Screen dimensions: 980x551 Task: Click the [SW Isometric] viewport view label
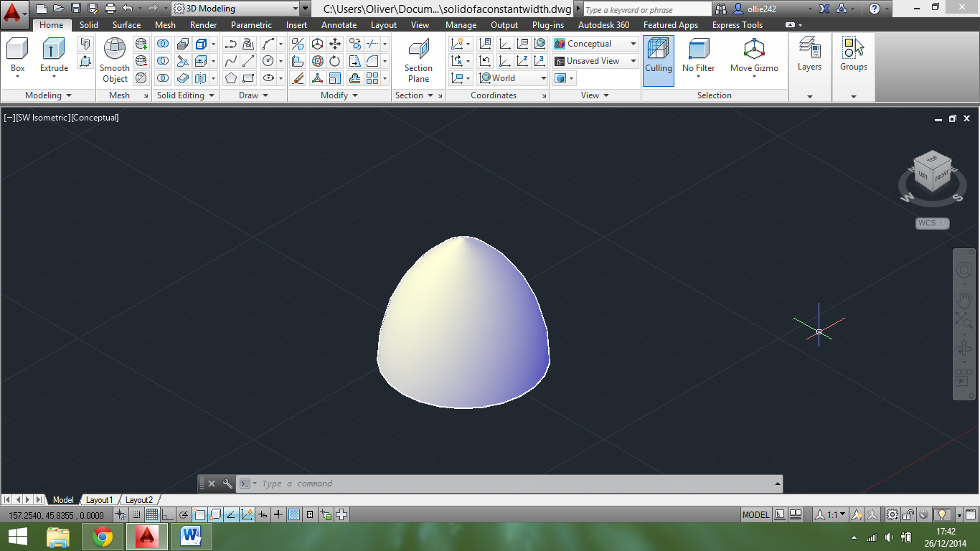click(x=42, y=118)
